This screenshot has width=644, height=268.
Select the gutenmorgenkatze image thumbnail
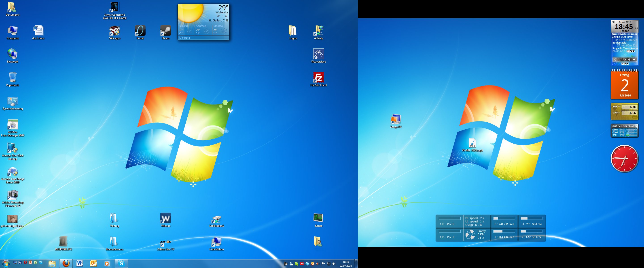[x=13, y=221]
